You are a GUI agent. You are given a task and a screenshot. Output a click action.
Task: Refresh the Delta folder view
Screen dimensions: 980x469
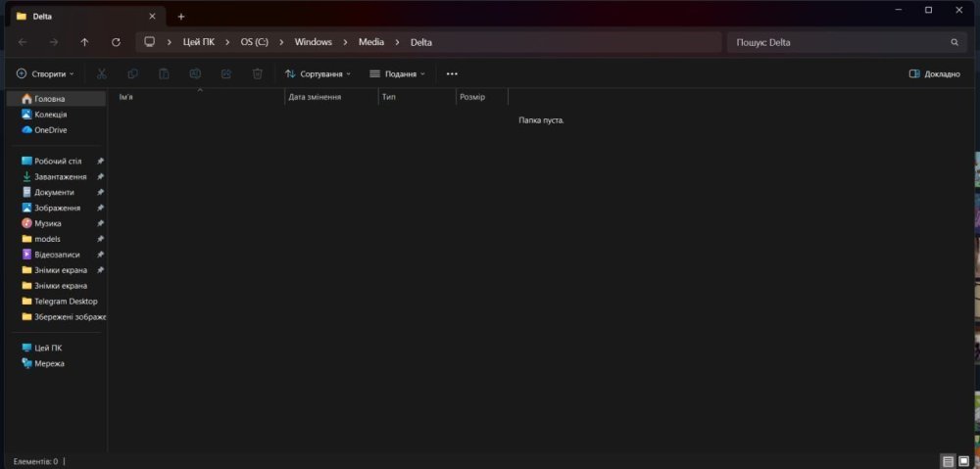[116, 42]
